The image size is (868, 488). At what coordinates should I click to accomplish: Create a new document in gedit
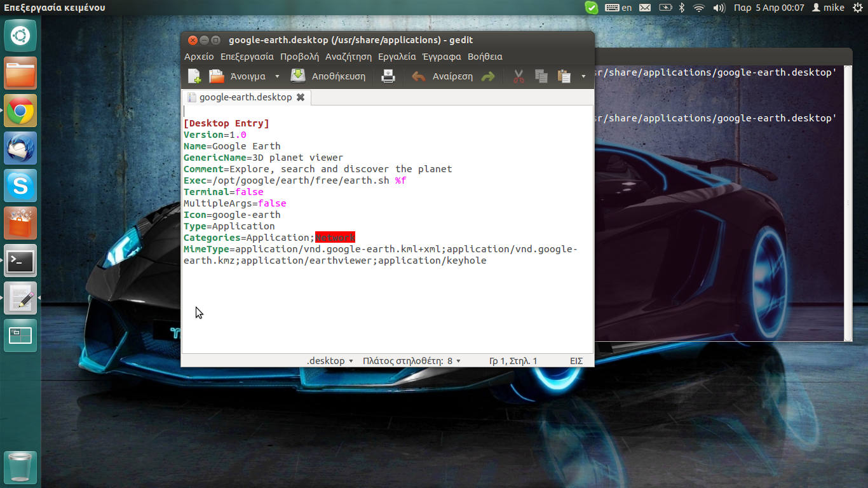[194, 76]
